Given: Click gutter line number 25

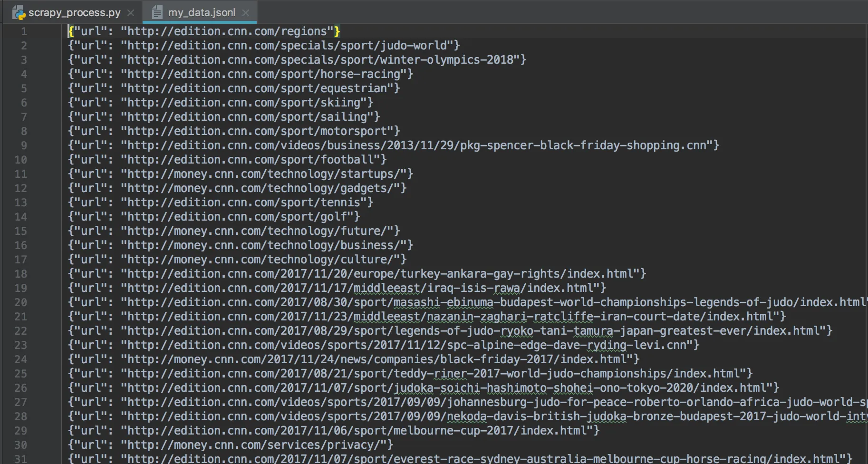Looking at the screenshot, I should tap(20, 374).
